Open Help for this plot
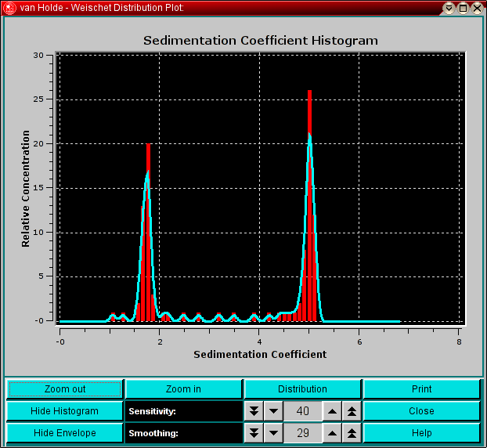This screenshot has height=448, width=487. (x=421, y=433)
